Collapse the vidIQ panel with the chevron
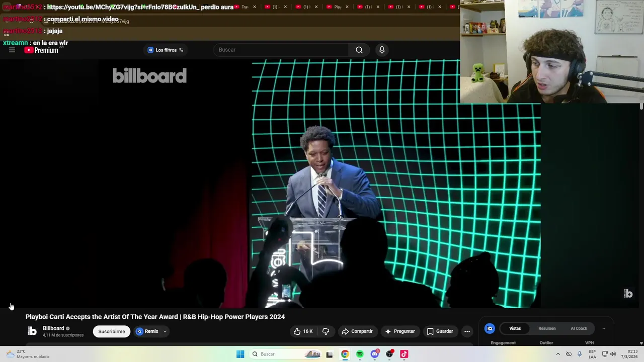This screenshot has height=362, width=644. pyautogui.click(x=603, y=328)
